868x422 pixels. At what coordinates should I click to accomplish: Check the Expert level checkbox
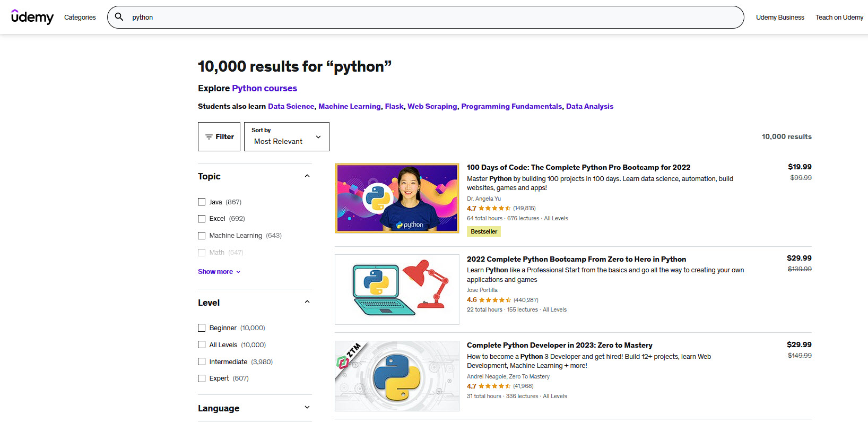point(202,378)
